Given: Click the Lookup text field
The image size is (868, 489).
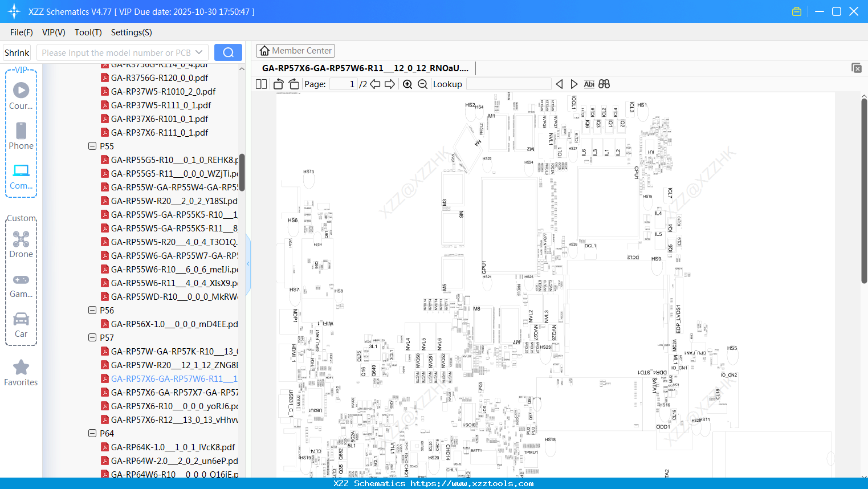Looking at the screenshot, I should (508, 84).
